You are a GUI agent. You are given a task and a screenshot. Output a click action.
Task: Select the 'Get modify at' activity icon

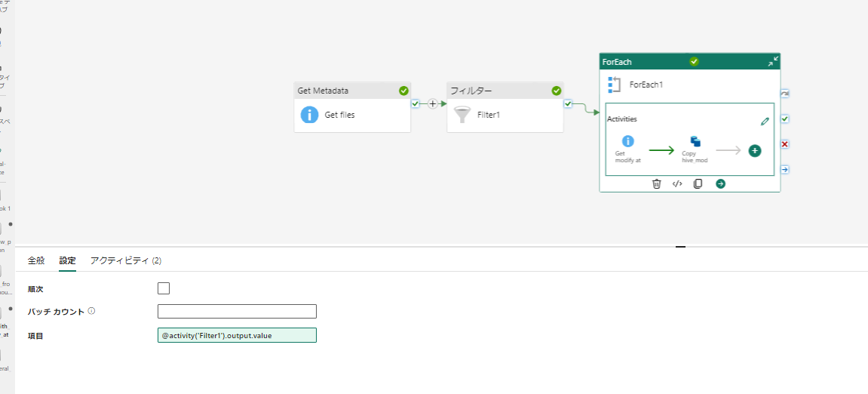(628, 141)
